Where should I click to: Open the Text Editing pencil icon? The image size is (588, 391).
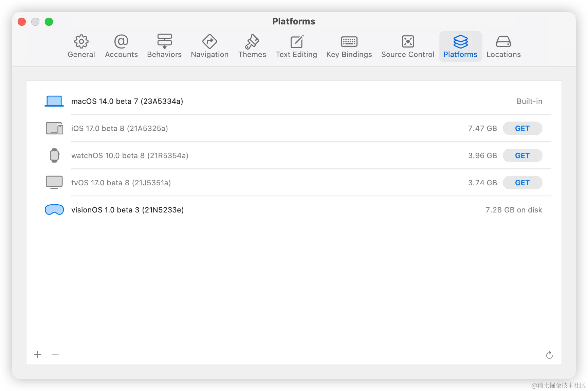(x=296, y=41)
